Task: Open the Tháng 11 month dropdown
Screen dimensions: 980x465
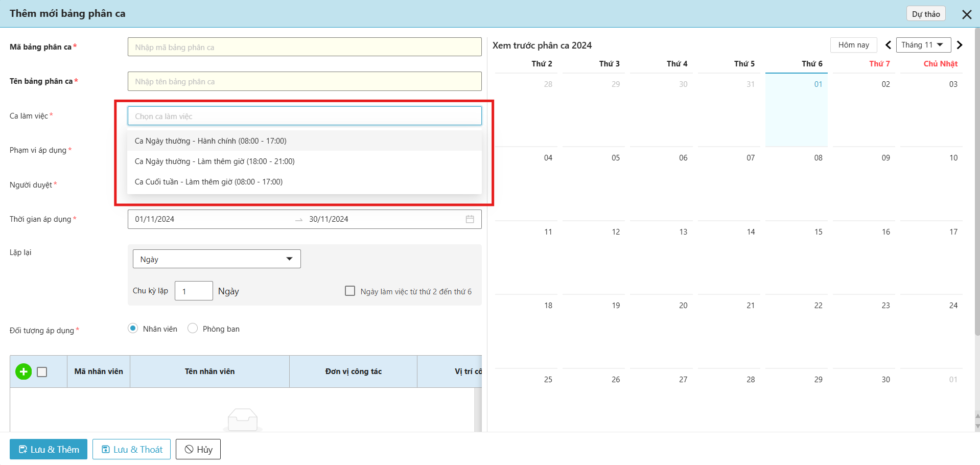Action: tap(922, 45)
